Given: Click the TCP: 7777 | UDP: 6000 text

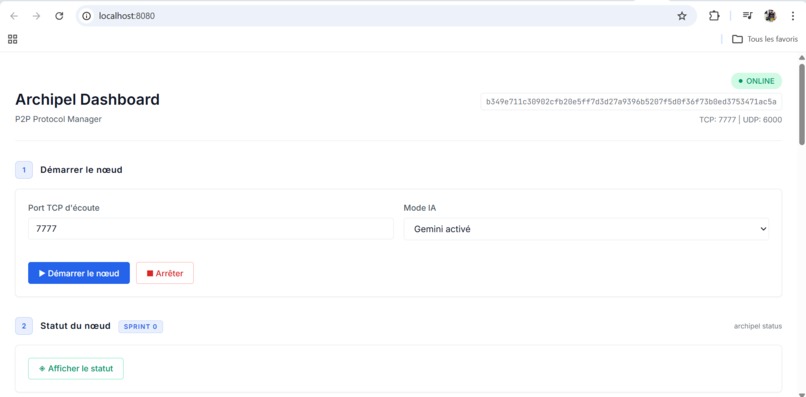Looking at the screenshot, I should (x=740, y=120).
